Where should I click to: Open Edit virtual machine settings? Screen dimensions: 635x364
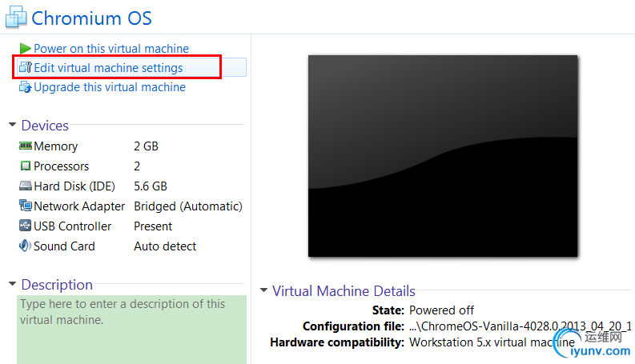(108, 68)
